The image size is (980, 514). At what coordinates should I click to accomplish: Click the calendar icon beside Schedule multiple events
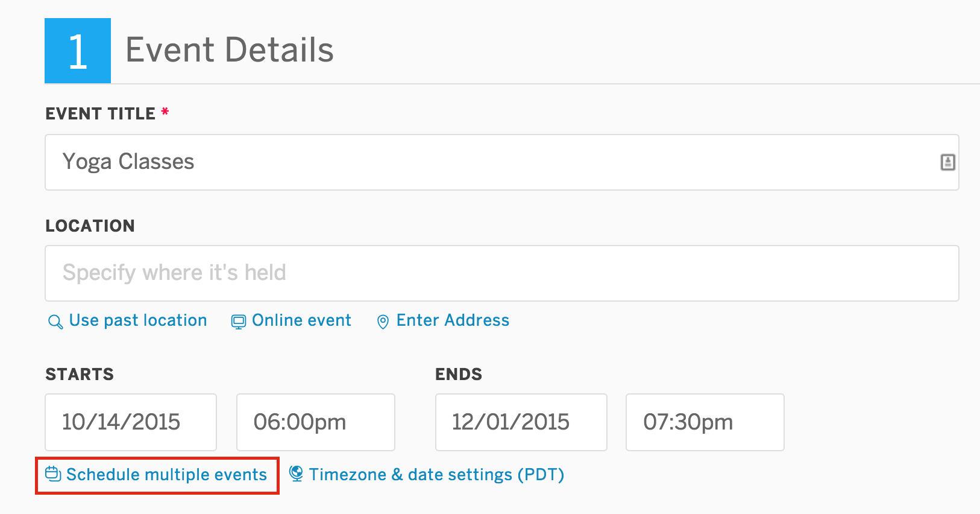53,474
